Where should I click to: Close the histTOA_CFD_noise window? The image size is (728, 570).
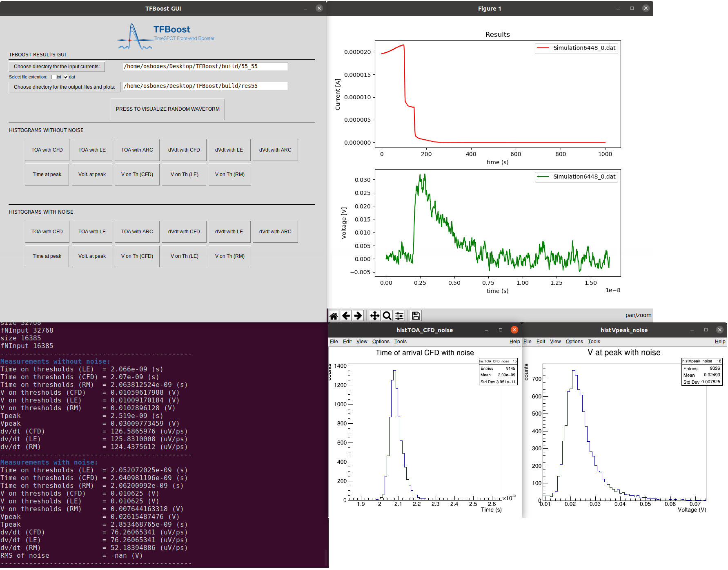point(514,330)
